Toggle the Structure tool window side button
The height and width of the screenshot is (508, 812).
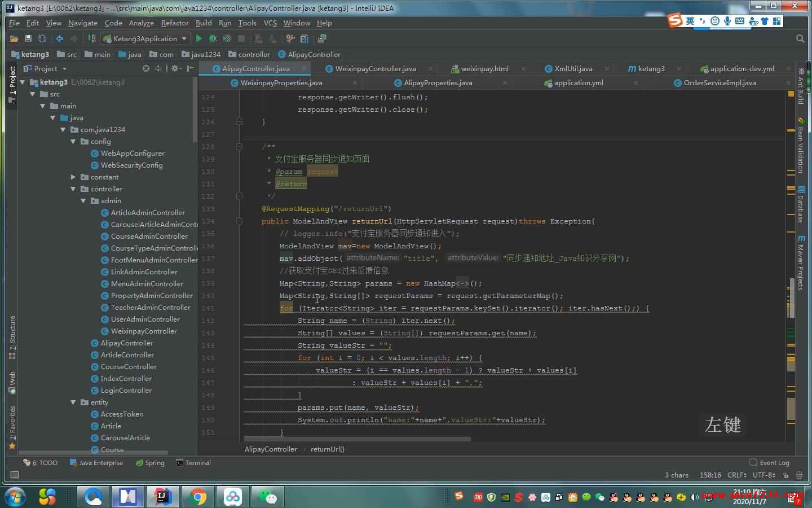point(12,338)
